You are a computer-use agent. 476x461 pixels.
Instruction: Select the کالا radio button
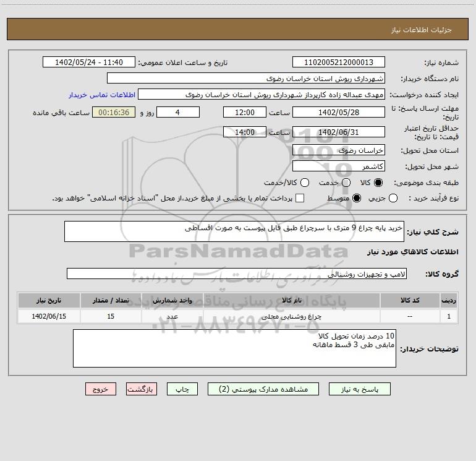[x=378, y=183]
